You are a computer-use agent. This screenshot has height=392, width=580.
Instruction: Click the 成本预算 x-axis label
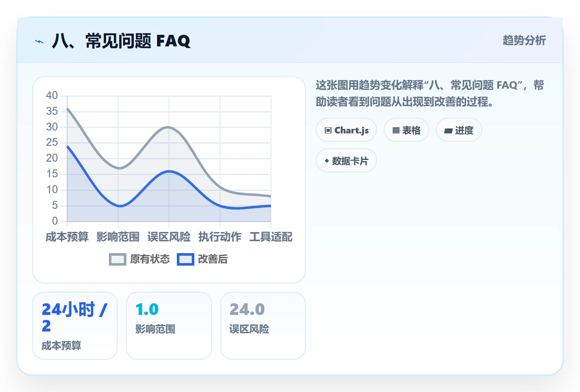[x=67, y=237]
